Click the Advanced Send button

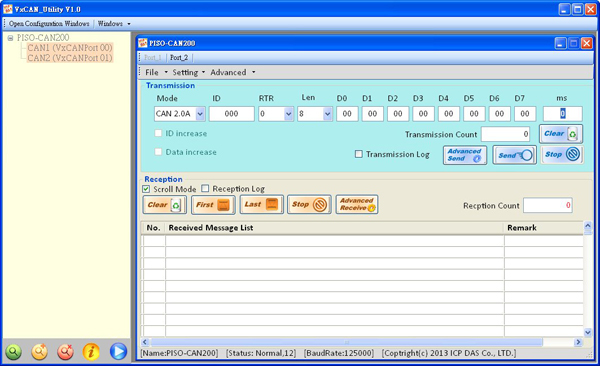point(465,155)
